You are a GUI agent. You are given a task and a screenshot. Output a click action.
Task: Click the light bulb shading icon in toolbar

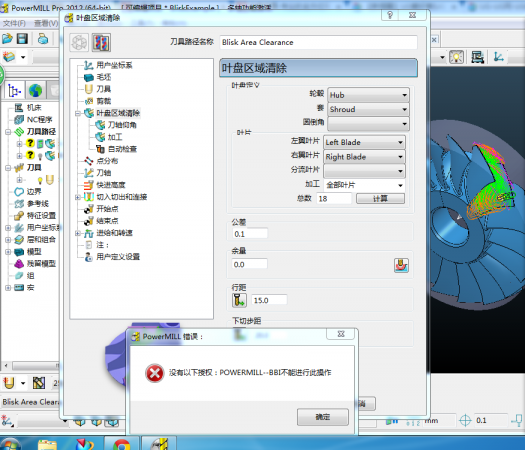pyautogui.click(x=456, y=57)
